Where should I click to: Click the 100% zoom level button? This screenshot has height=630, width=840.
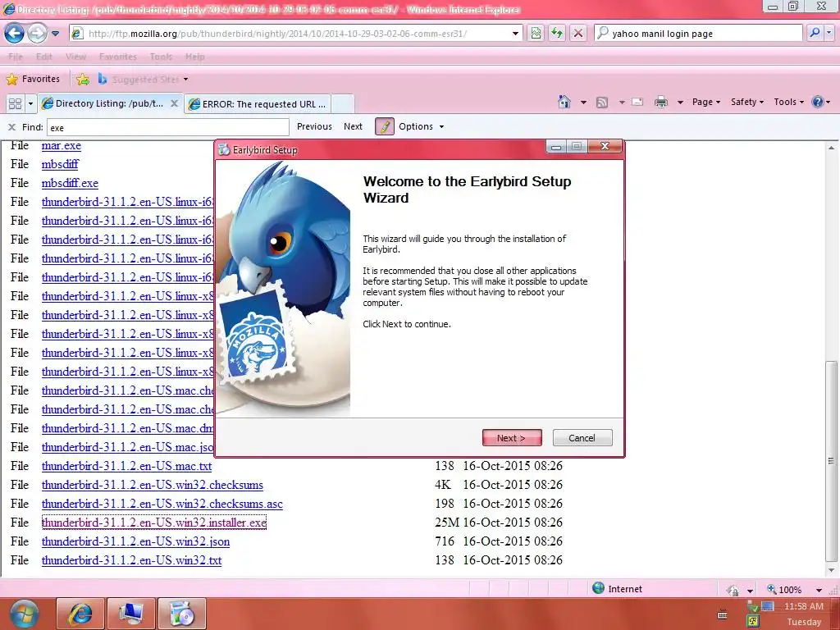[x=783, y=589]
